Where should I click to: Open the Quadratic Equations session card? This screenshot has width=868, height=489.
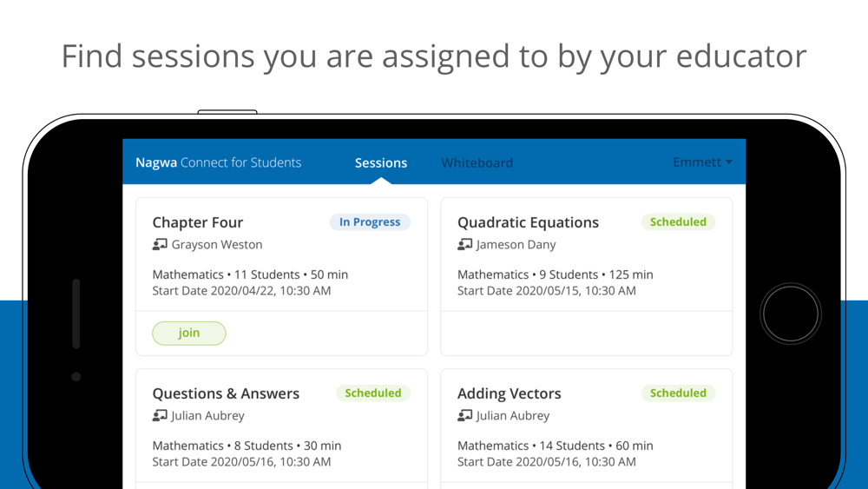[586, 276]
